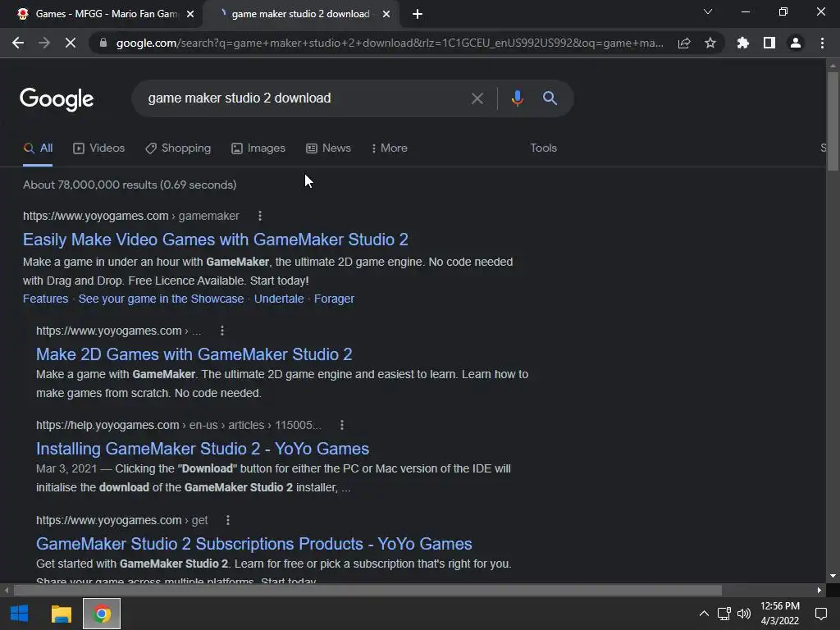Switch to Videos results

[99, 148]
